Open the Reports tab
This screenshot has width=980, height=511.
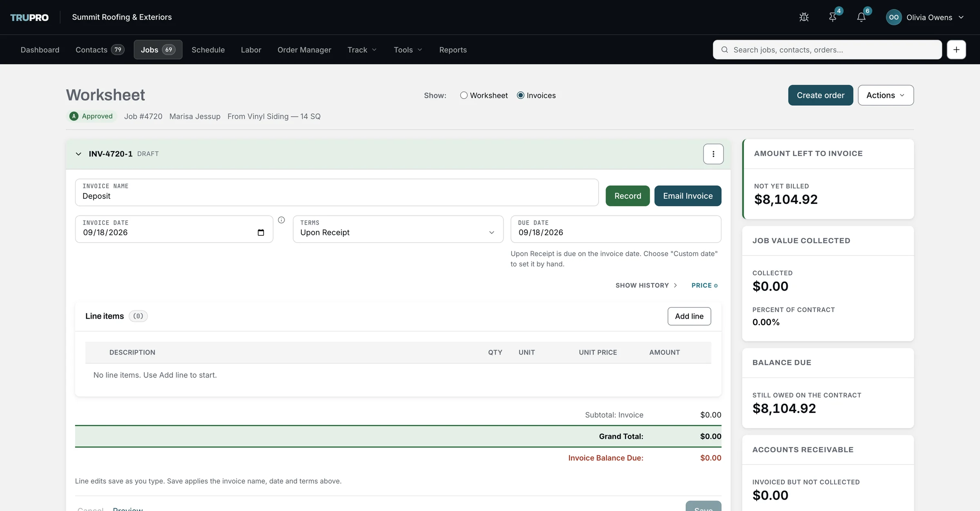[x=453, y=49]
